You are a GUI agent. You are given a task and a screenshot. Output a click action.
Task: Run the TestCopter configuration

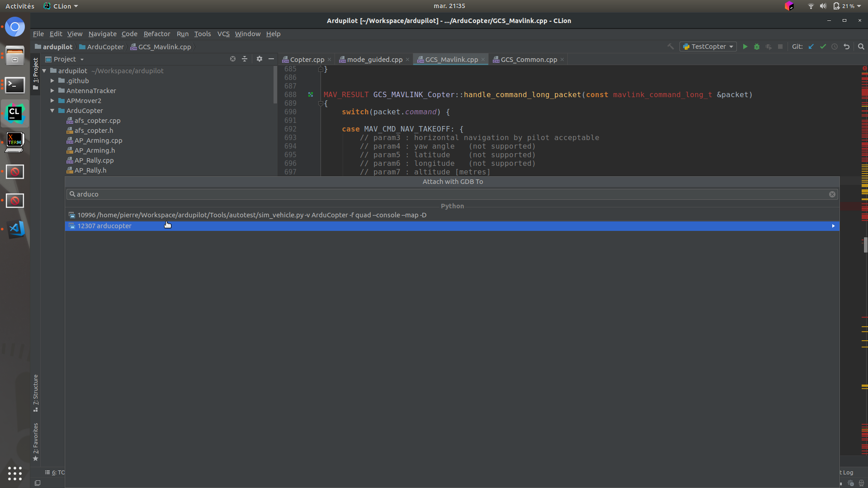[745, 47]
